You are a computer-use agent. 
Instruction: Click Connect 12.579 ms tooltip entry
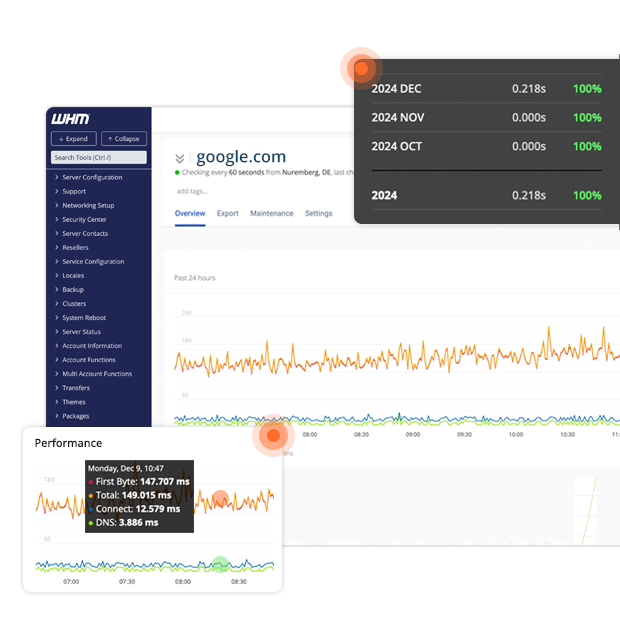tap(134, 509)
